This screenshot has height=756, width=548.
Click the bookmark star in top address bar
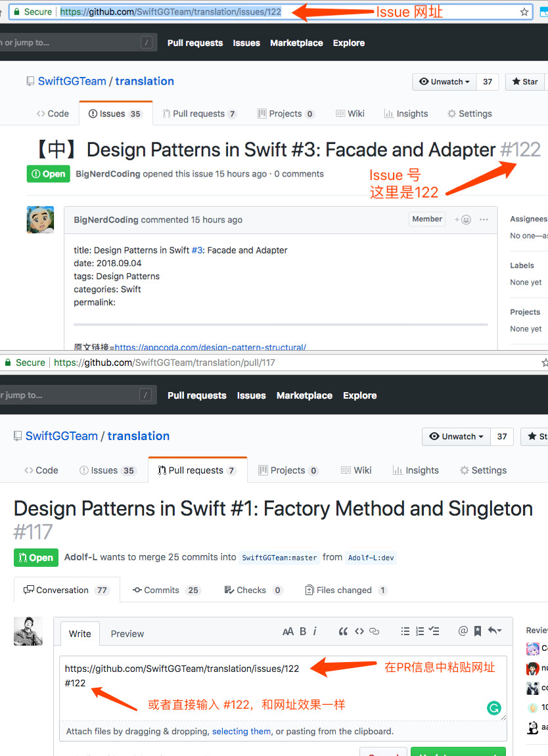[x=524, y=12]
